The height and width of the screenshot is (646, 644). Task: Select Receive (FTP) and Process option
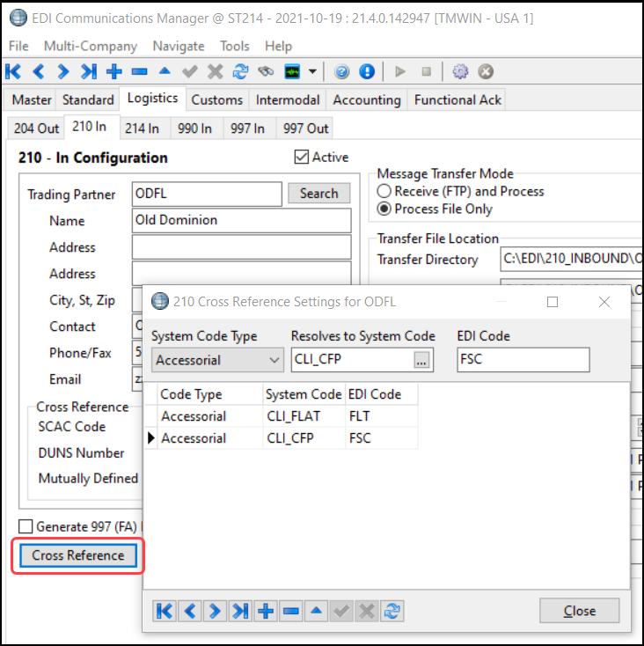point(384,191)
